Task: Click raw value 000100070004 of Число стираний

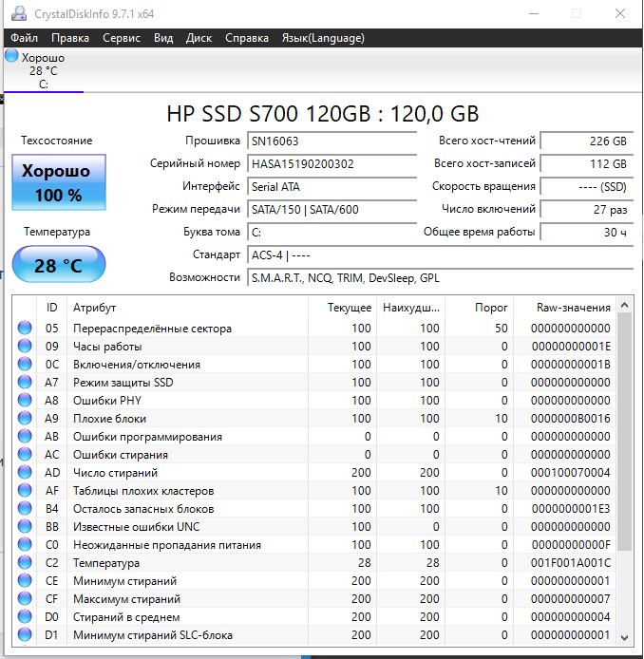Action: tap(571, 473)
